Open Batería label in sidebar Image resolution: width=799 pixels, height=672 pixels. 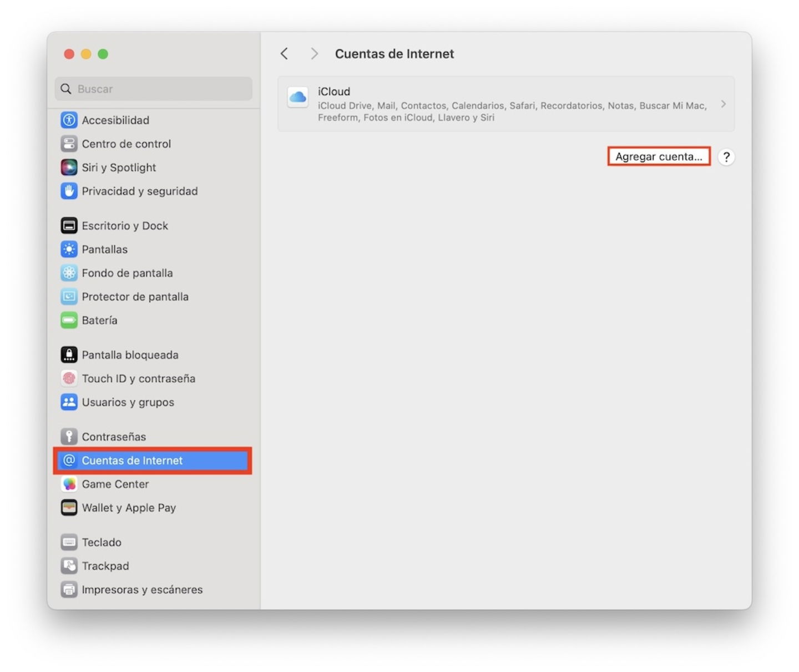pyautogui.click(x=100, y=320)
